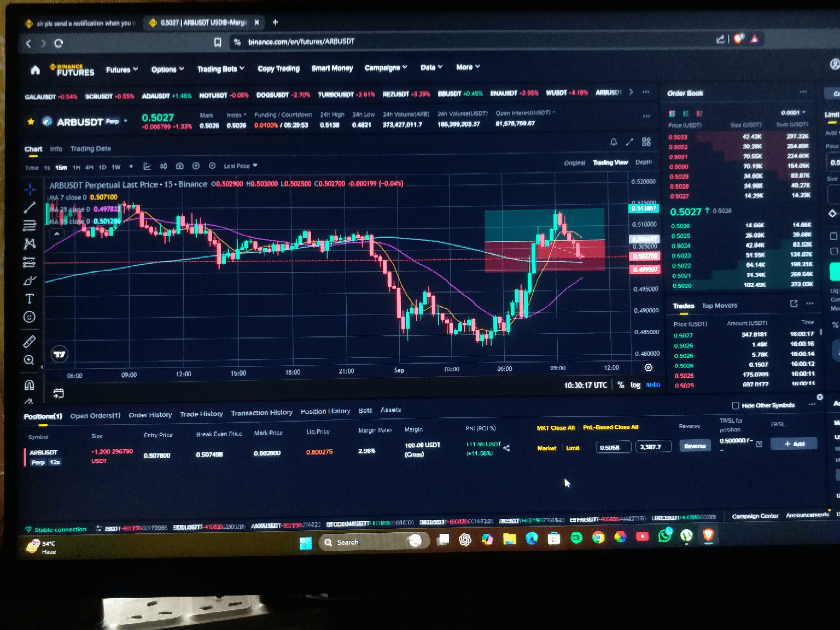
Task: Open the Trading Data tab
Action: coord(90,149)
